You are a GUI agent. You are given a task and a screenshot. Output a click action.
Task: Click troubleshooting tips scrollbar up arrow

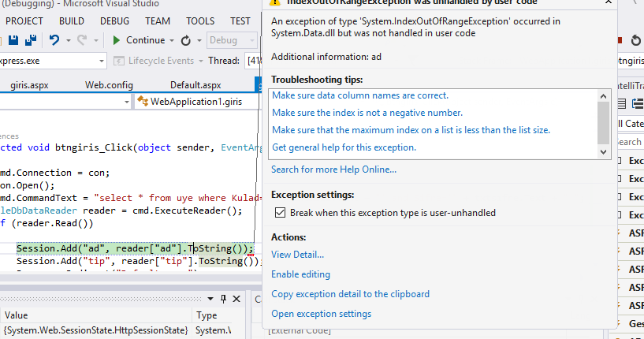[603, 96]
